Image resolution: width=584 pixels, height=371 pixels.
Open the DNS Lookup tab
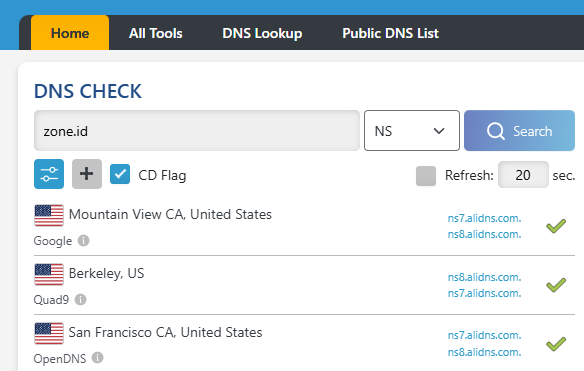262,33
